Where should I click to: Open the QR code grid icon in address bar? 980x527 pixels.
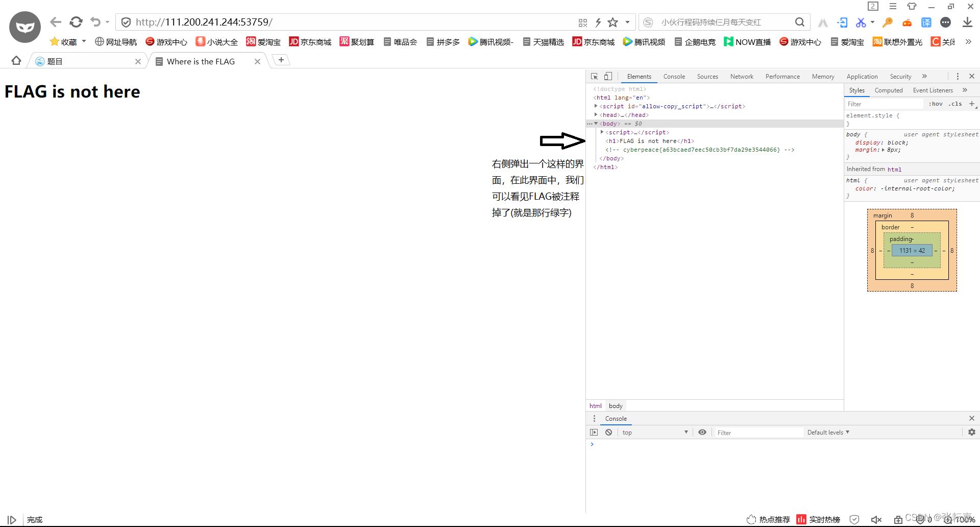coord(583,22)
